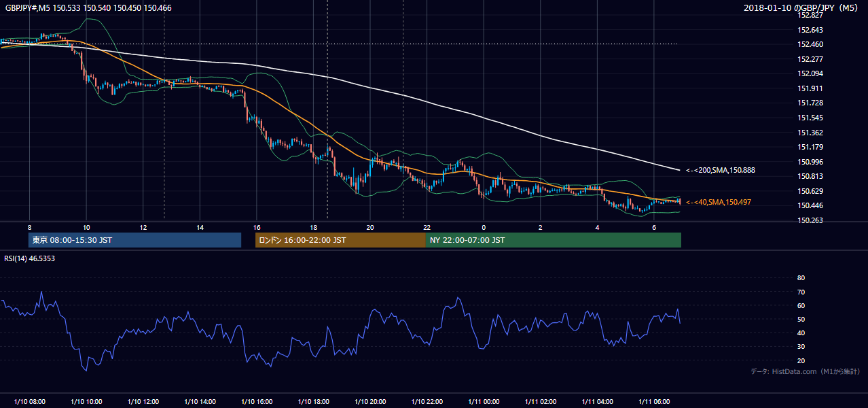868x408 pixels.
Task: Click hour label 18 under the price chart
Action: pos(313,227)
